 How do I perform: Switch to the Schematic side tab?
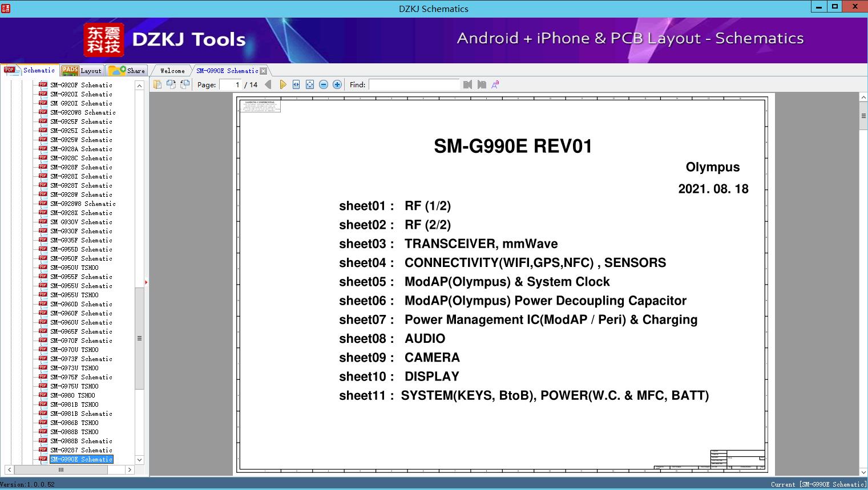click(x=30, y=70)
